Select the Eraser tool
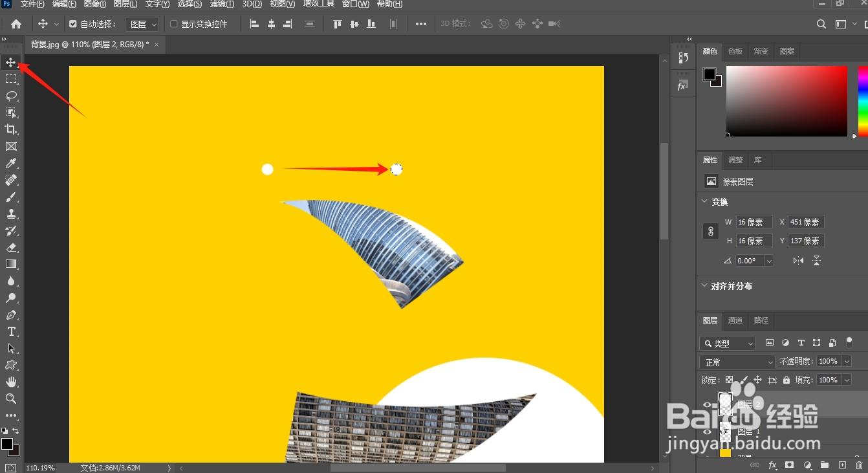This screenshot has height=473, width=868. 11,247
